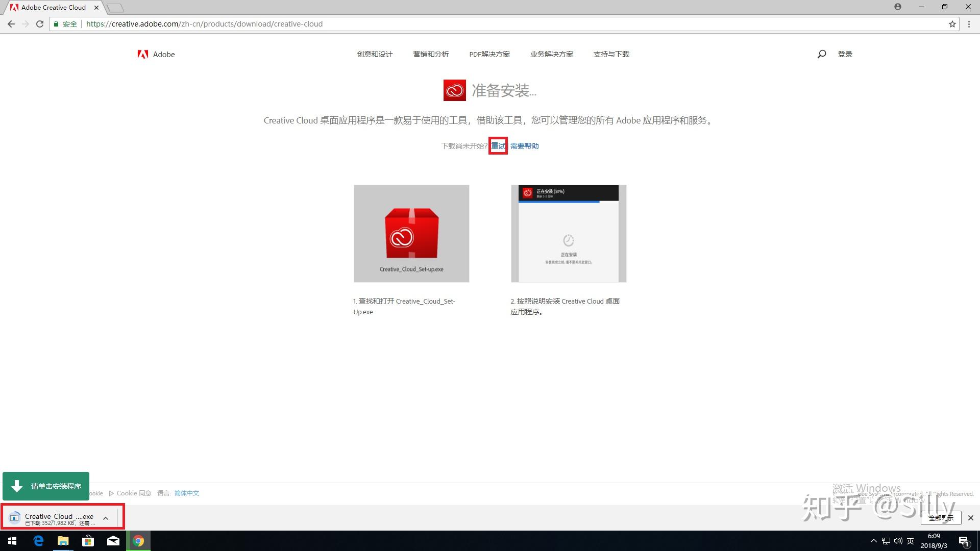Click the browser forward arrow
The width and height of the screenshot is (980, 551).
[26, 24]
